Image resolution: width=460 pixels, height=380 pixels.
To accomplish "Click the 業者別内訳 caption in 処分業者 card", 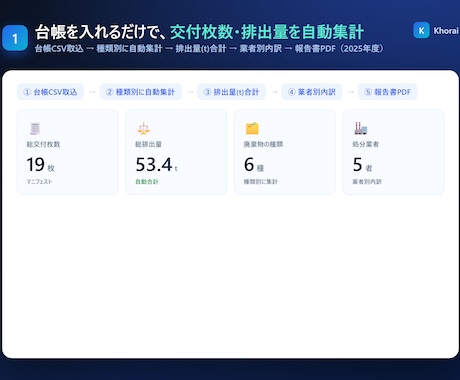I will point(367,181).
